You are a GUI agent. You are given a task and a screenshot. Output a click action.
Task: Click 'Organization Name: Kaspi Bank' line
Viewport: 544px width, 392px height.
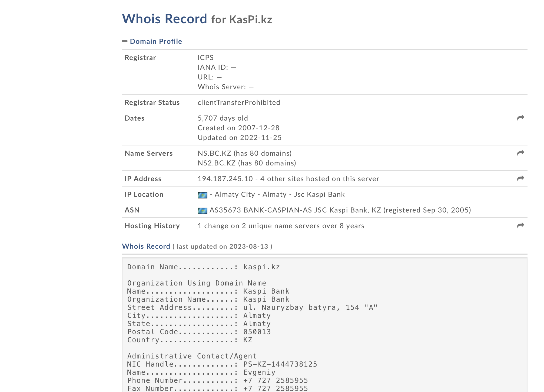point(208,300)
